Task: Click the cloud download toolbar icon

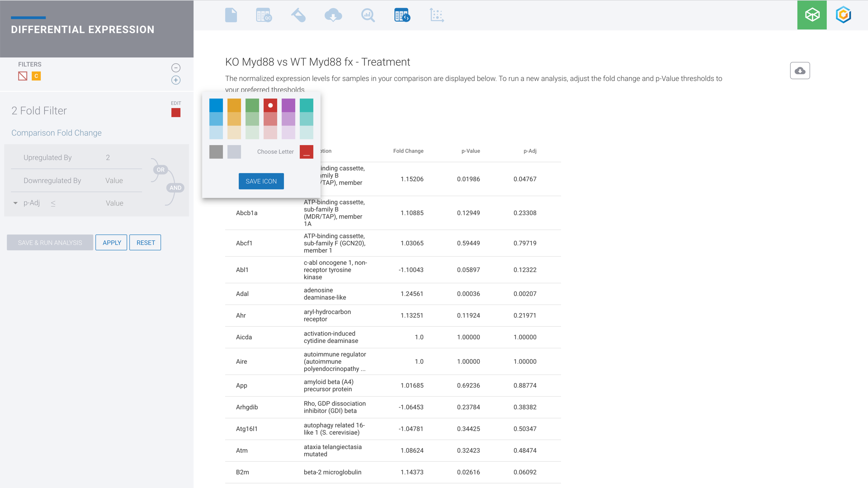Action: 333,15
